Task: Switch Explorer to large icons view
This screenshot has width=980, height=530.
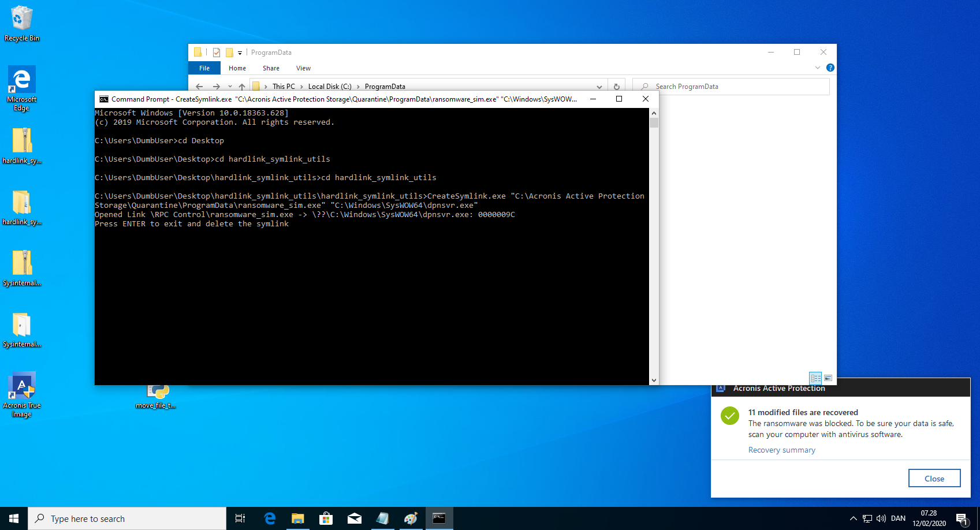Action: click(828, 378)
